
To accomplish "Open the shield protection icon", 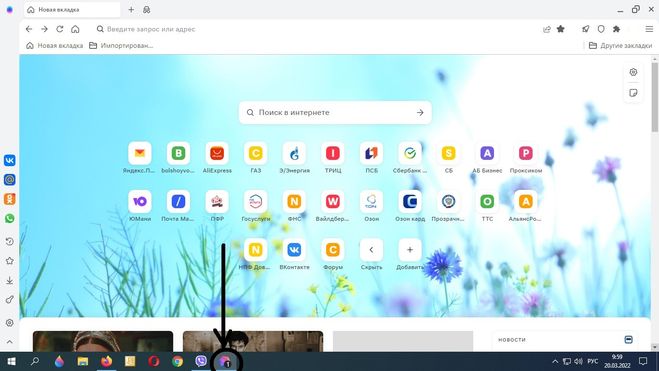I will point(601,29).
